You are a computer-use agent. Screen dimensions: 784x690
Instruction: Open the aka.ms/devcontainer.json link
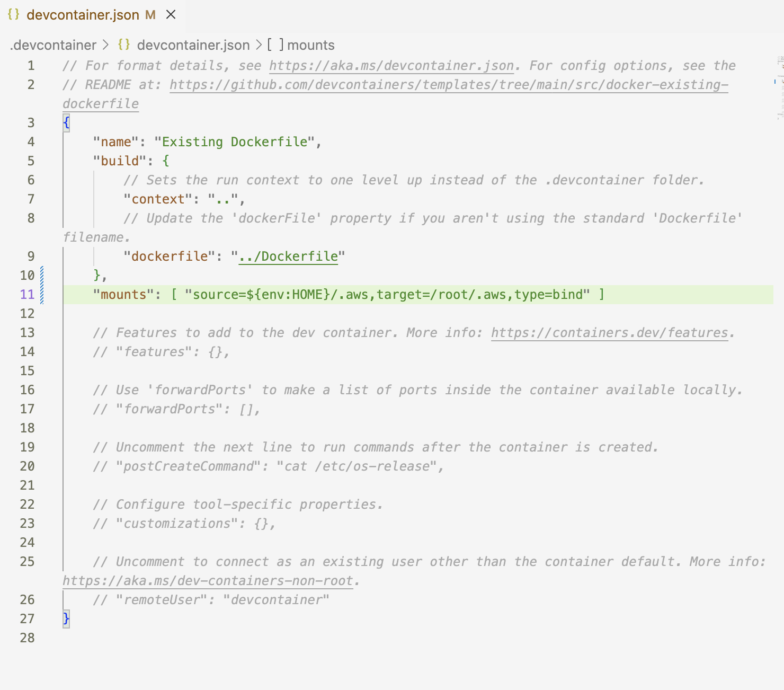[391, 66]
